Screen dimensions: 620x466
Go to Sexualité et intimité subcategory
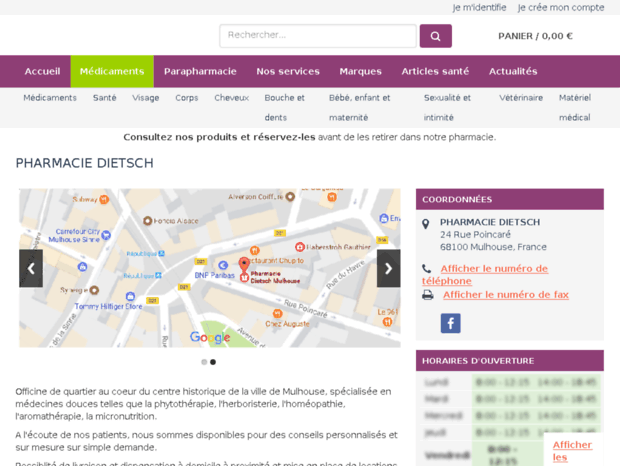(x=447, y=108)
